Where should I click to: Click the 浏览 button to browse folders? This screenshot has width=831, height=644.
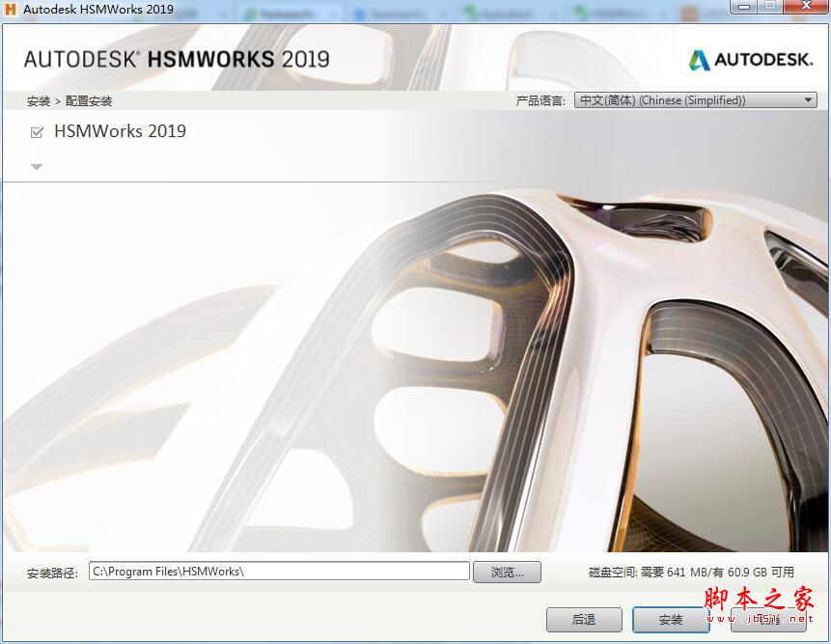point(508,571)
